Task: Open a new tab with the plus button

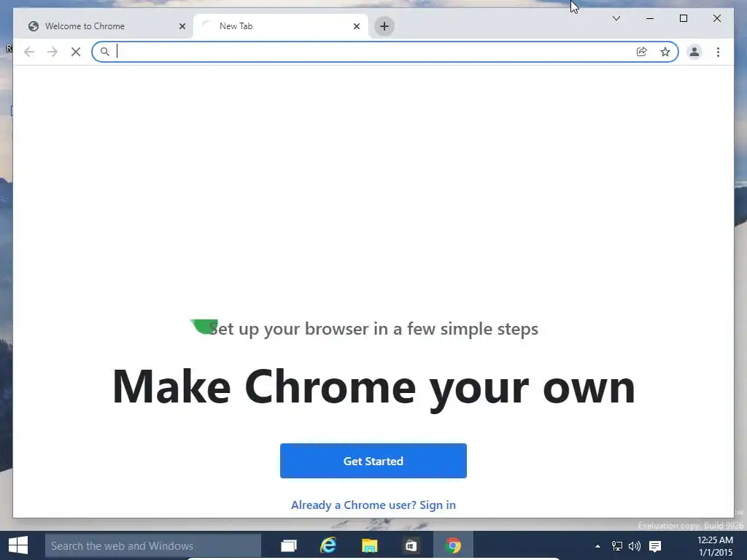Action: click(384, 26)
